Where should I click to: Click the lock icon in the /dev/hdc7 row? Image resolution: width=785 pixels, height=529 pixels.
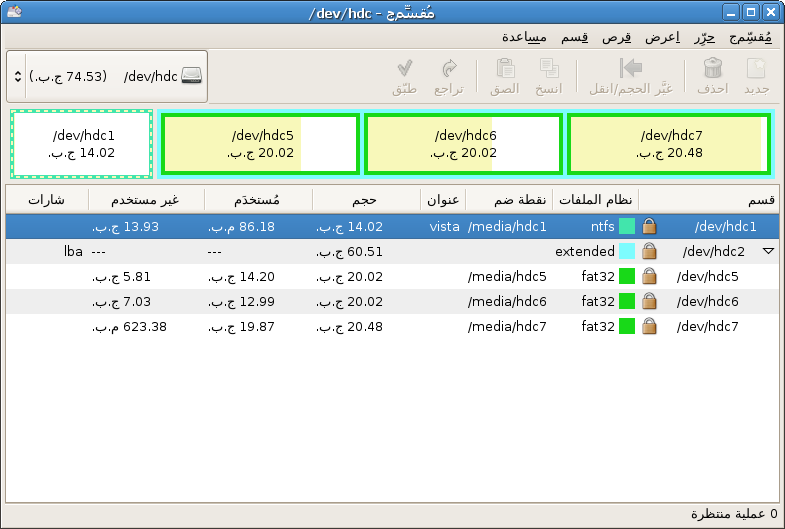coord(649,326)
